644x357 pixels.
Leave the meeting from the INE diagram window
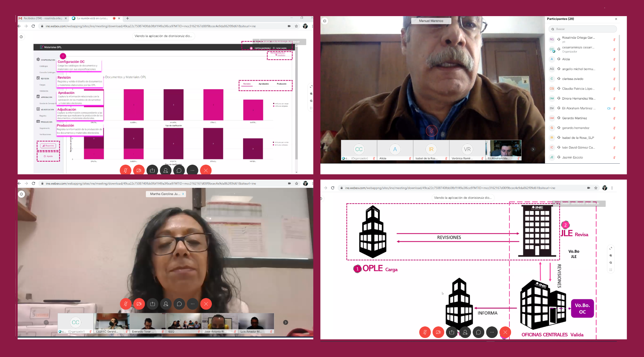pos(505,332)
